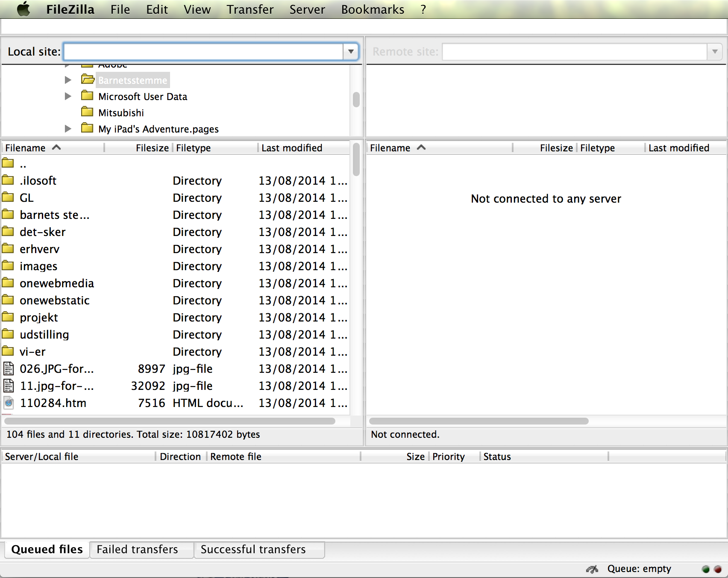This screenshot has height=578, width=728.
Task: Click the 026.JPG-for... file icon
Action: coord(9,369)
